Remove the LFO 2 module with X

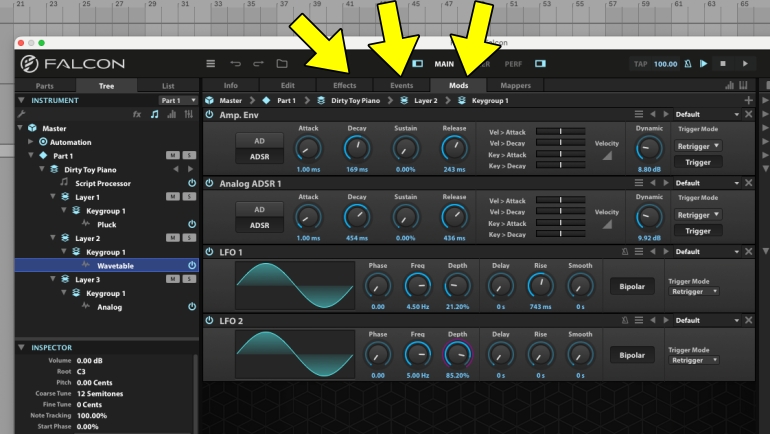pos(748,320)
